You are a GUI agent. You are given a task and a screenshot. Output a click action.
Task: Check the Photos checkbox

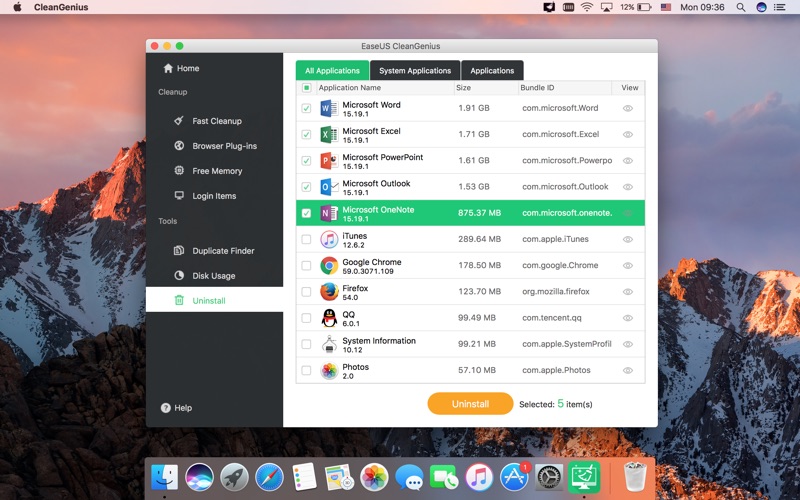coord(306,370)
